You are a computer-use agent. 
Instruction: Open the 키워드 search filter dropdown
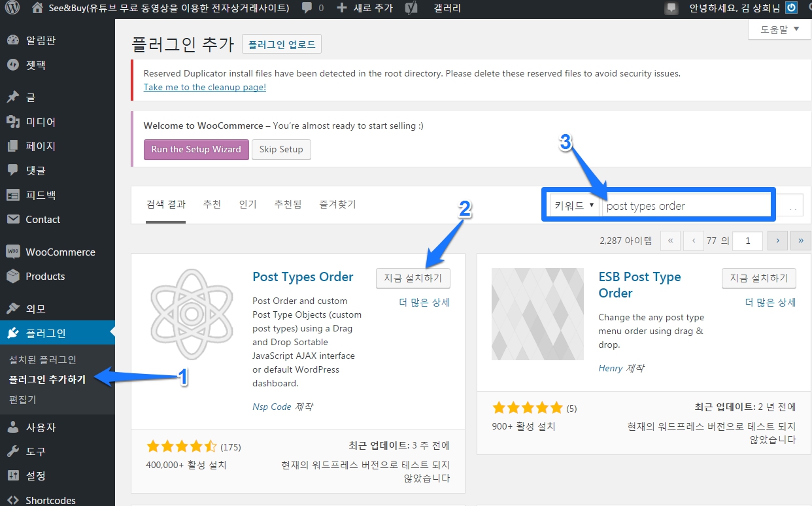(573, 205)
